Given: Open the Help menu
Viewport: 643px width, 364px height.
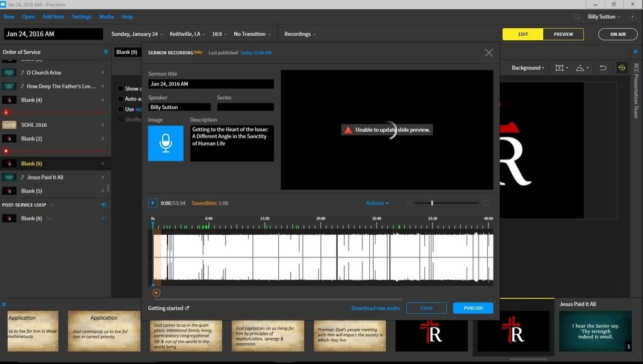Looking at the screenshot, I should [127, 17].
